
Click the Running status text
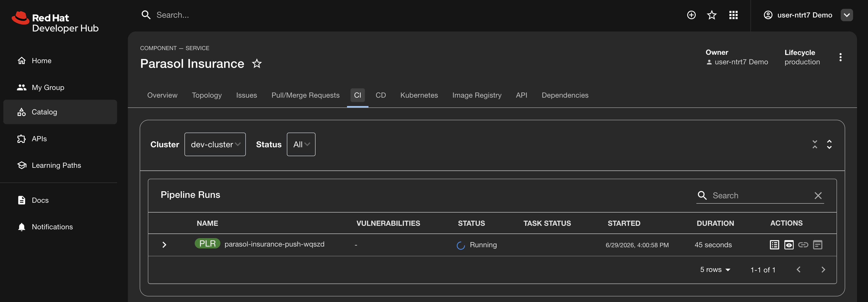(x=483, y=245)
